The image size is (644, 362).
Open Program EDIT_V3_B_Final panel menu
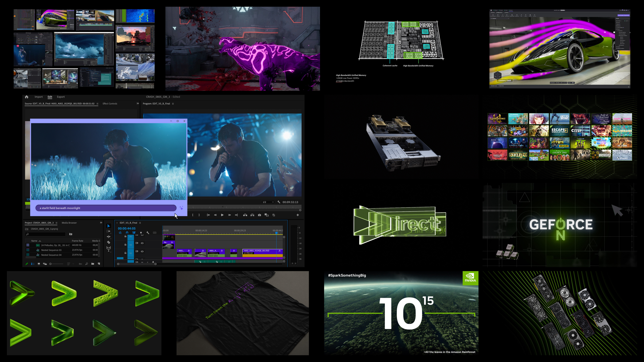(173, 104)
